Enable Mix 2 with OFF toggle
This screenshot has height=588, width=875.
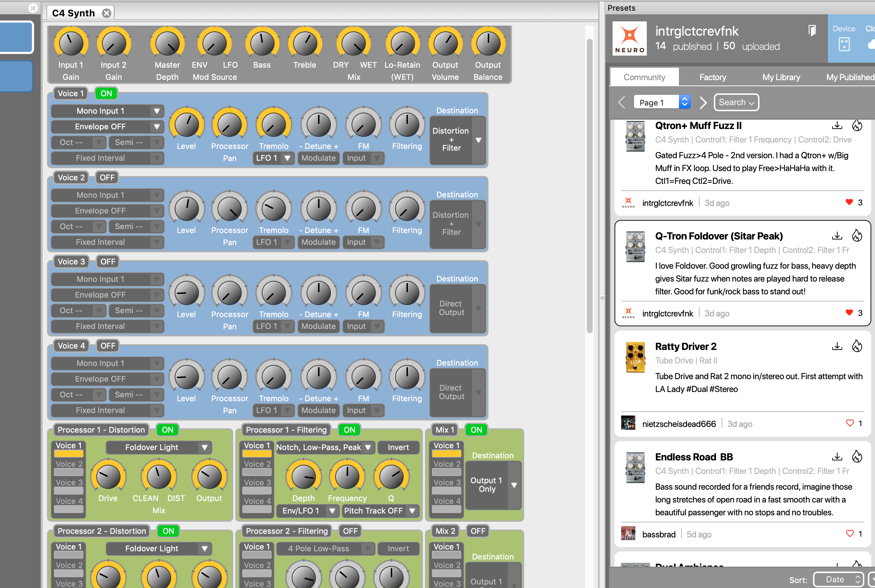click(x=478, y=531)
